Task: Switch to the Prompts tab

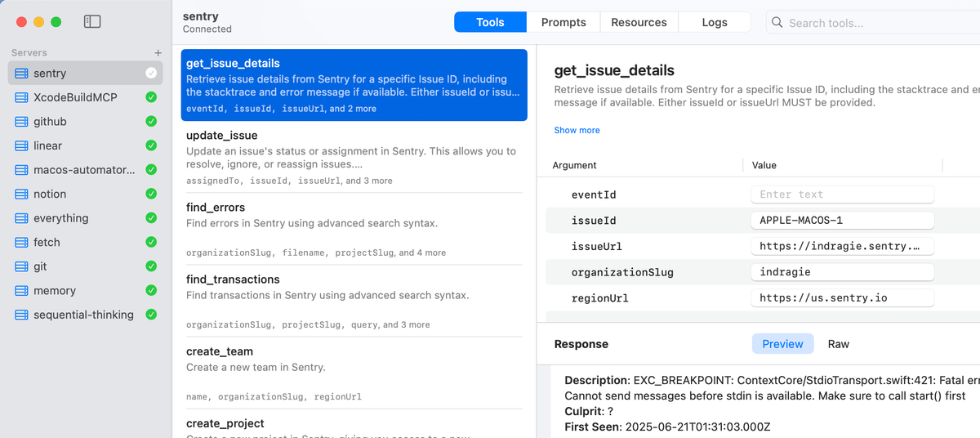Action: click(x=563, y=22)
